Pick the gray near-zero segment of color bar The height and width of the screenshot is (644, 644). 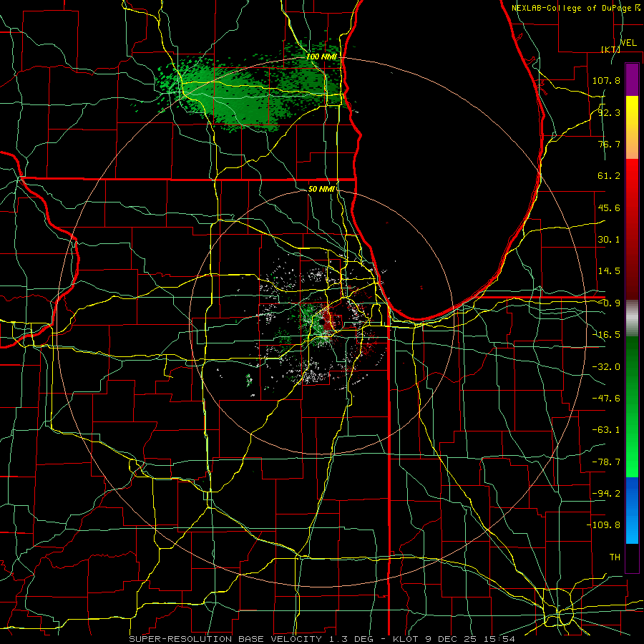(632, 318)
